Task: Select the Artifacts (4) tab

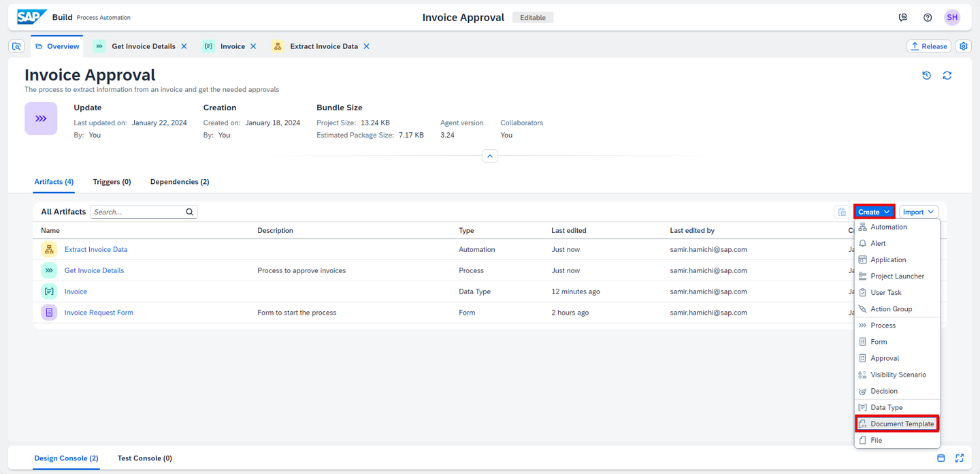Action: [54, 182]
